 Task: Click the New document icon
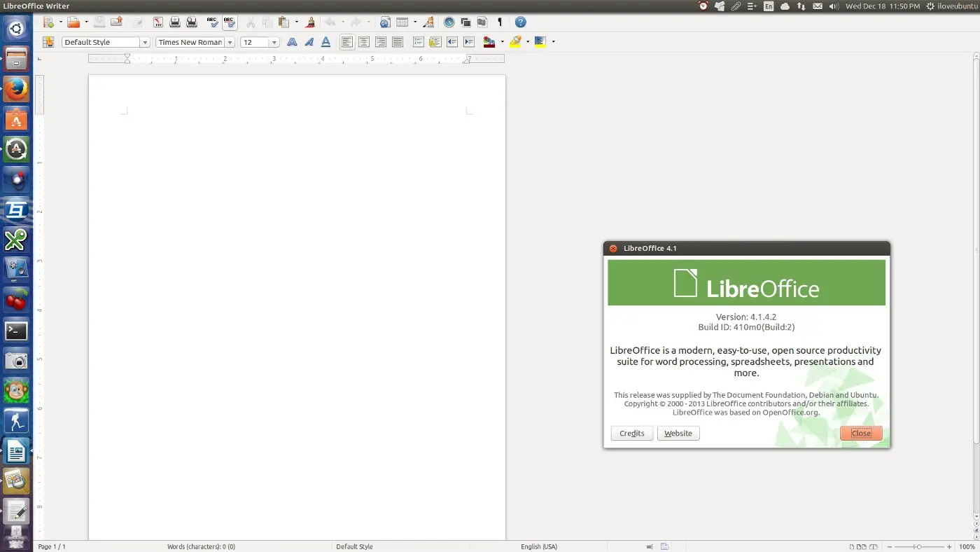[48, 22]
